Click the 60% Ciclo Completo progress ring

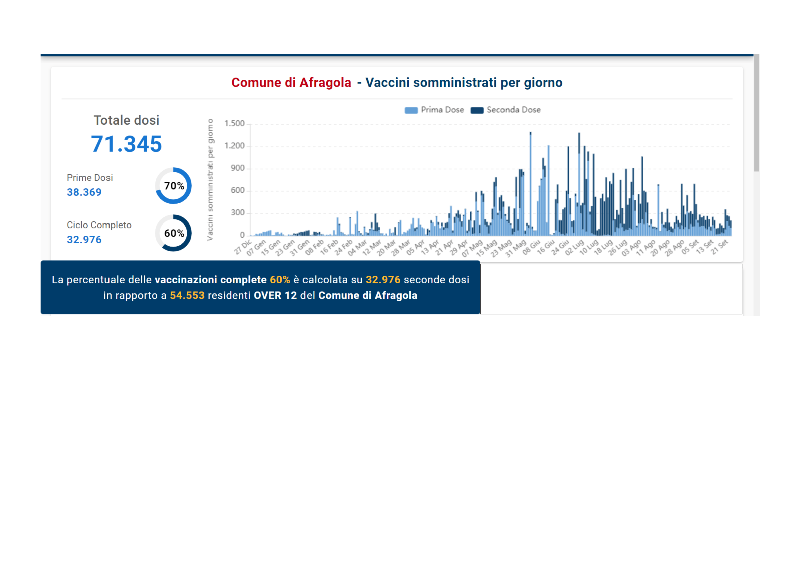coord(173,233)
